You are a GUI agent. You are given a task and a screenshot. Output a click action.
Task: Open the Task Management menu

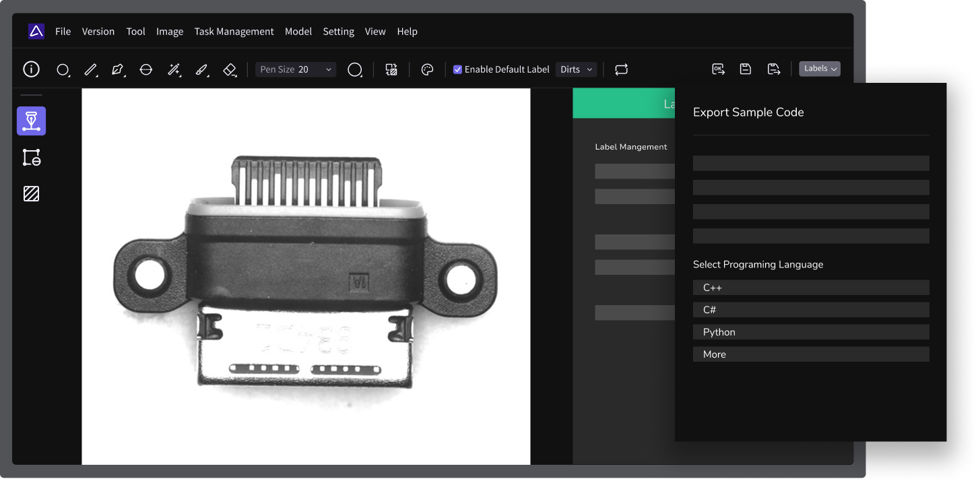coord(234,32)
